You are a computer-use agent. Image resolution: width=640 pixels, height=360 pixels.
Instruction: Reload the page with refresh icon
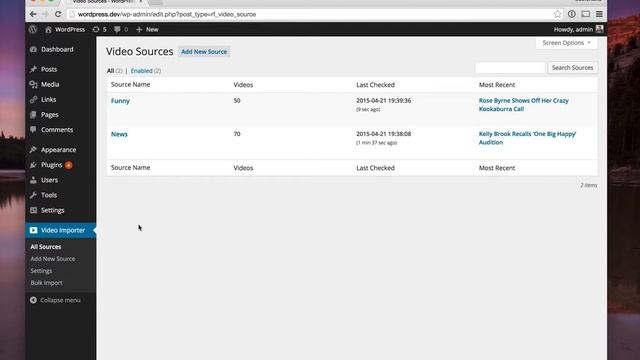point(58,14)
